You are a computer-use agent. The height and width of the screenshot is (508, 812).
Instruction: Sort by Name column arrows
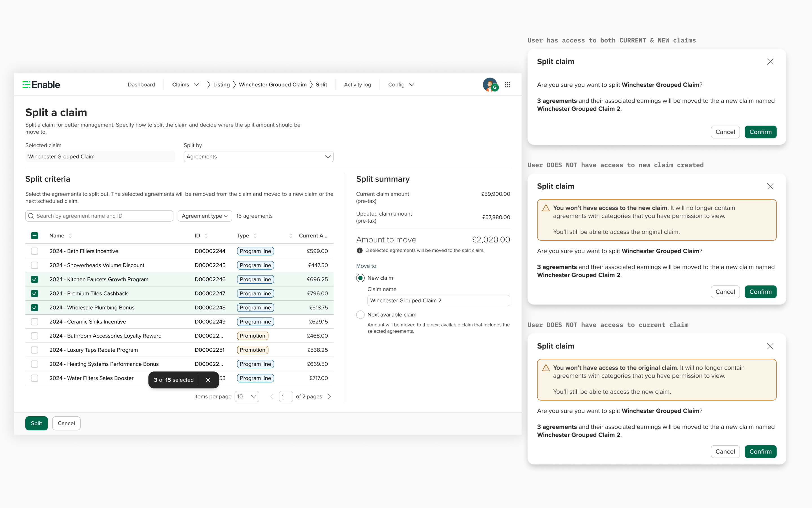coord(70,236)
